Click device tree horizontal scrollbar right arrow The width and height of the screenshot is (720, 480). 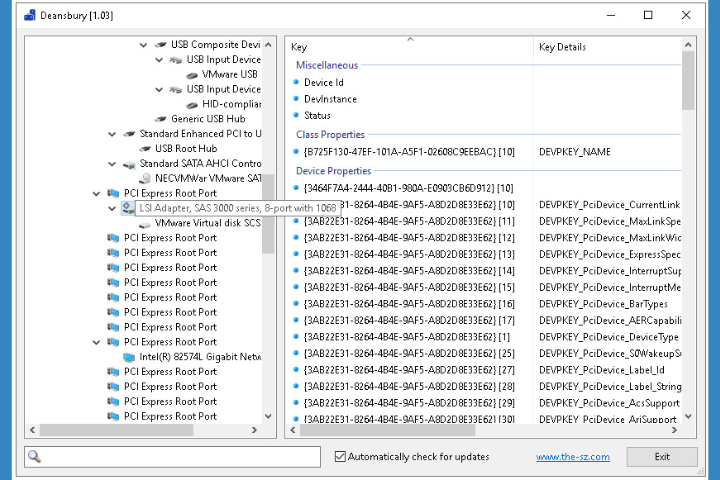point(254,430)
